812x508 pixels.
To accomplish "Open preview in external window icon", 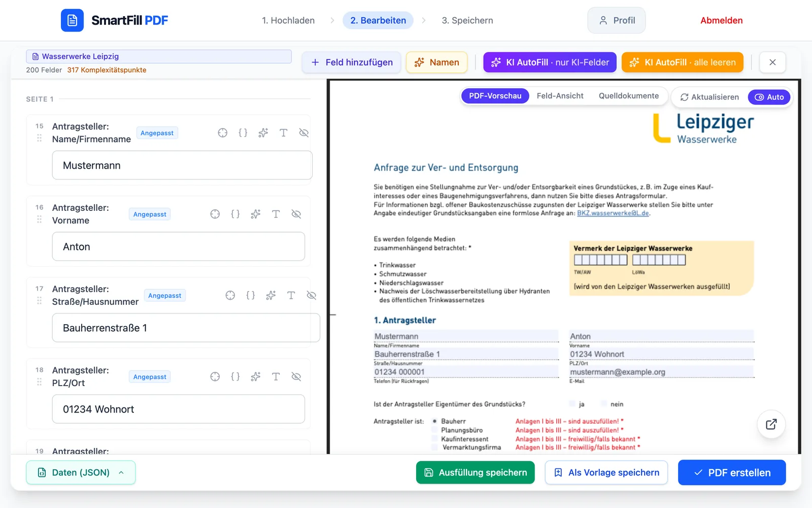I will coord(771,424).
